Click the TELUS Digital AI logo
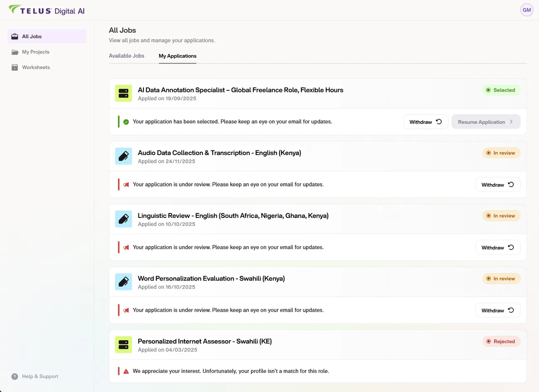Image resolution: width=539 pixels, height=392 pixels. coord(46,10)
